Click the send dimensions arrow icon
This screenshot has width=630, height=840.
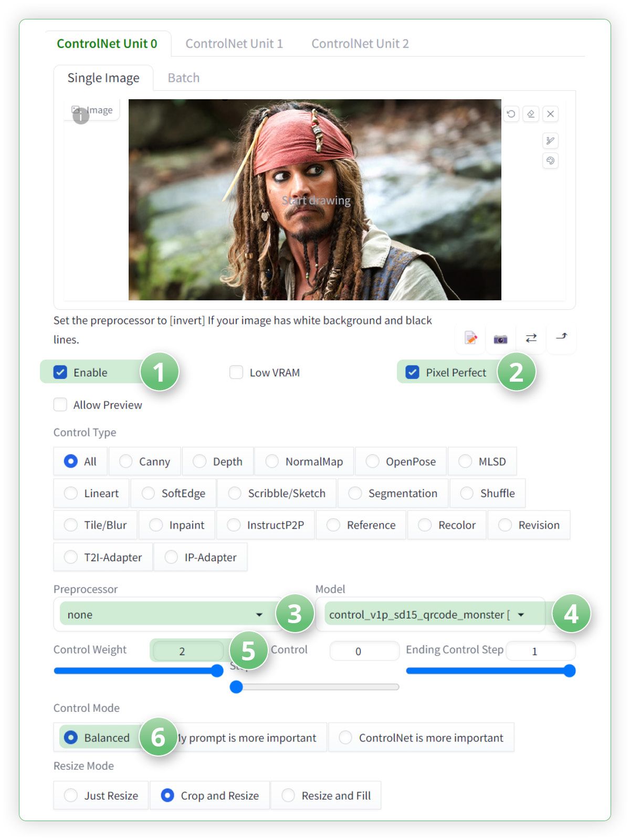[x=561, y=337]
